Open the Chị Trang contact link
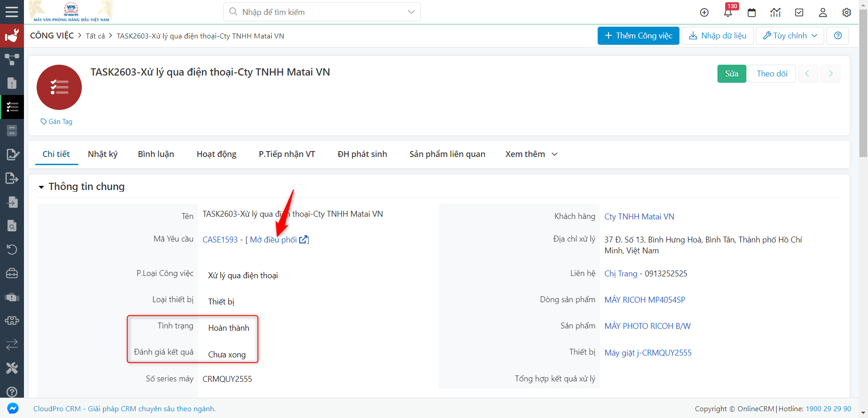The width and height of the screenshot is (868, 418). [x=621, y=274]
